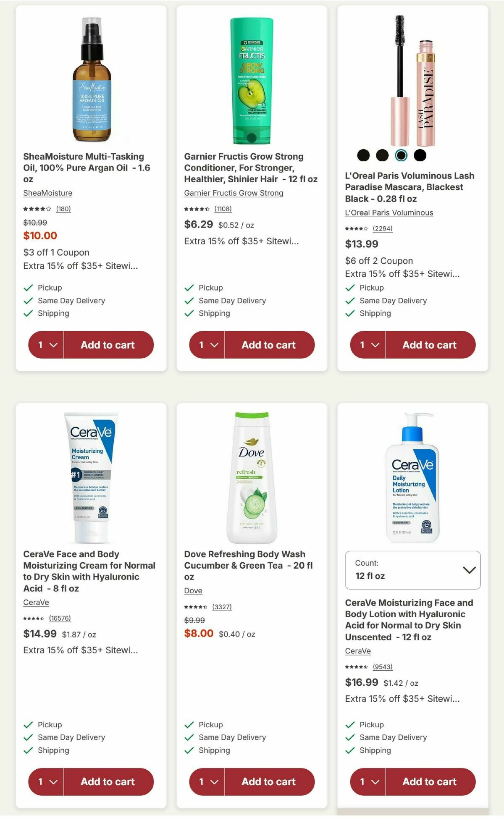This screenshot has height=818, width=504.
Task: Add the CeraVe Moisturizing Cream to cart
Action: click(107, 782)
